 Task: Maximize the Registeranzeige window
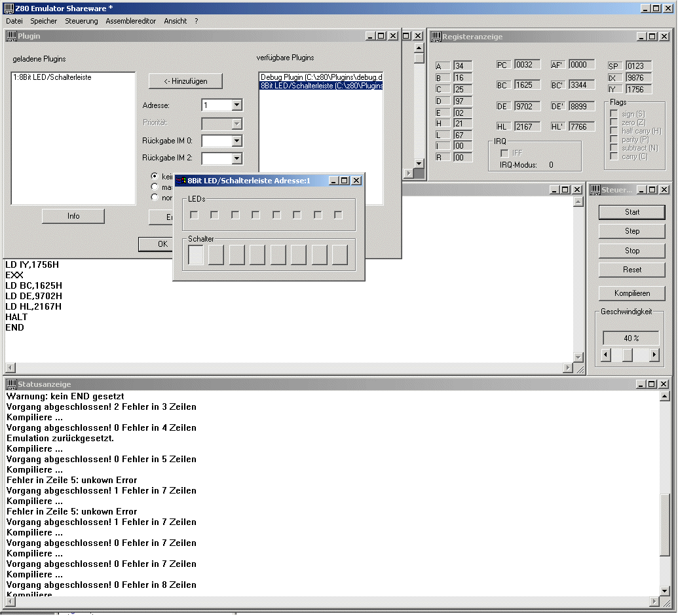pyautogui.click(x=653, y=37)
